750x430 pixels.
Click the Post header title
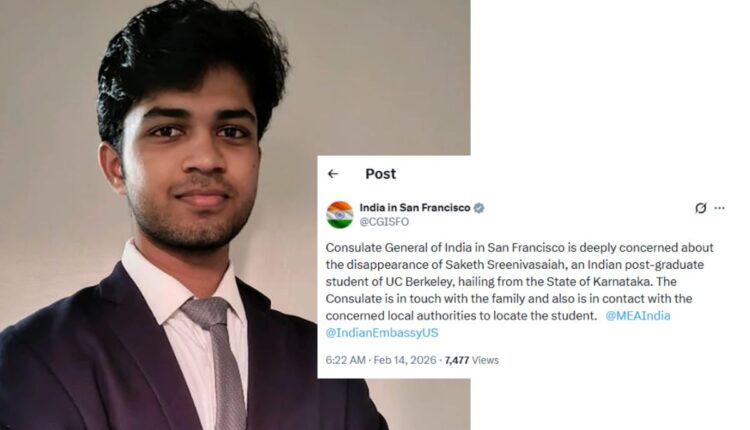pos(381,174)
